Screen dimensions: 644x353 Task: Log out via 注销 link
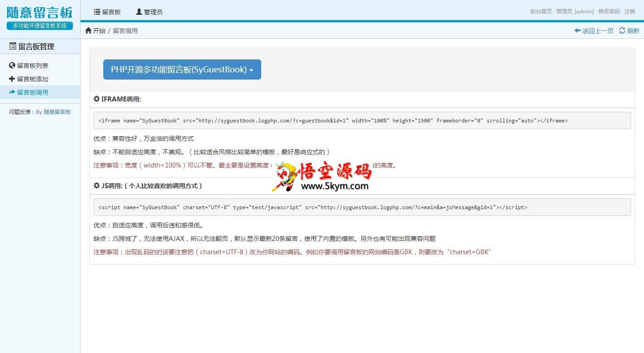pos(630,12)
